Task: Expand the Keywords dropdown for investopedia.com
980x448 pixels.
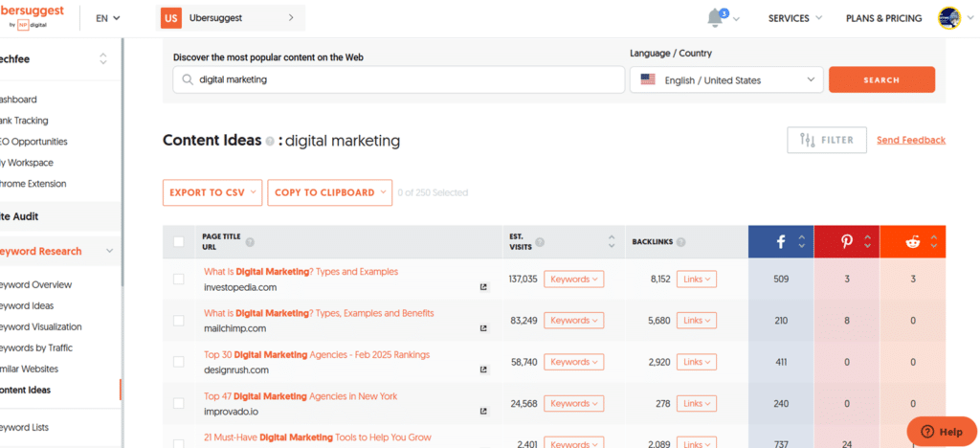Action: point(574,280)
